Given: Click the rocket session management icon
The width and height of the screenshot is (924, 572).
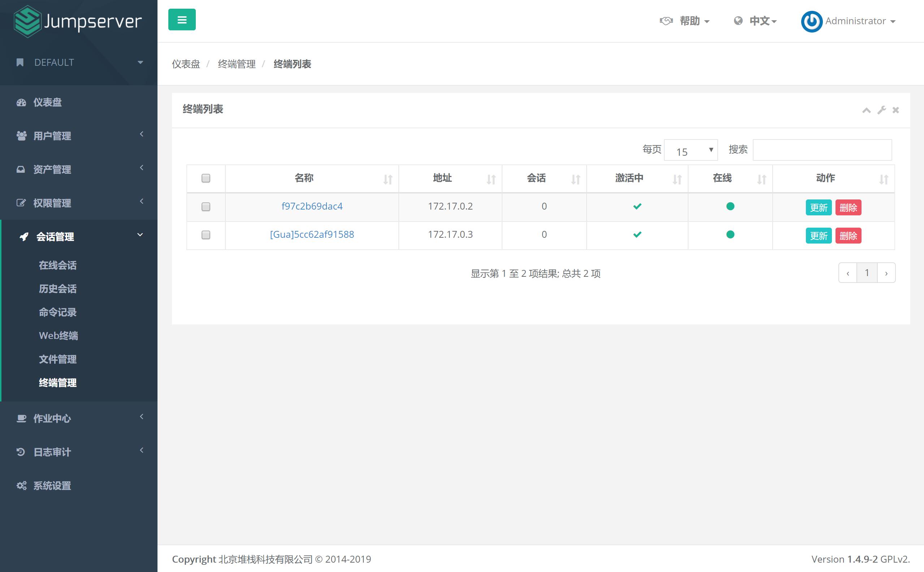Looking at the screenshot, I should (24, 237).
